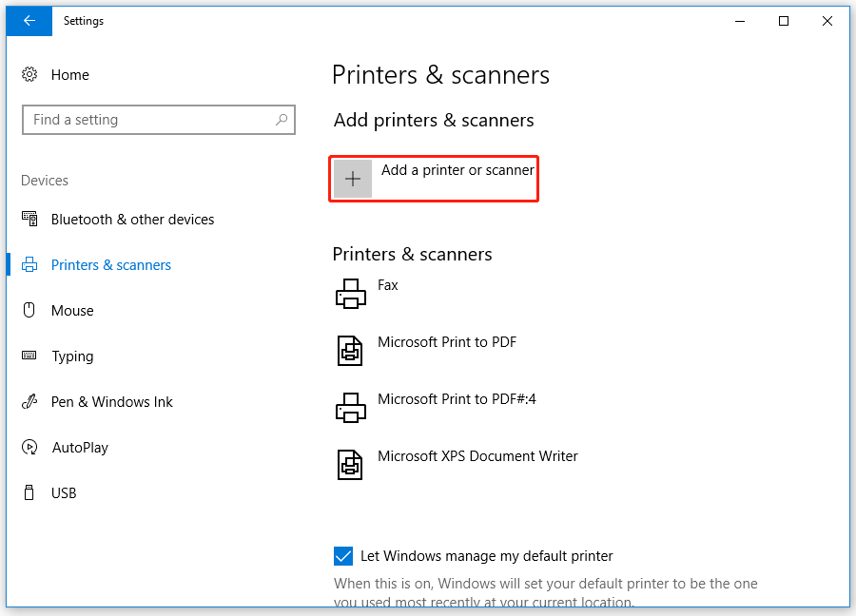The height and width of the screenshot is (616, 856).
Task: Click the Fax printer icon
Action: tap(351, 293)
